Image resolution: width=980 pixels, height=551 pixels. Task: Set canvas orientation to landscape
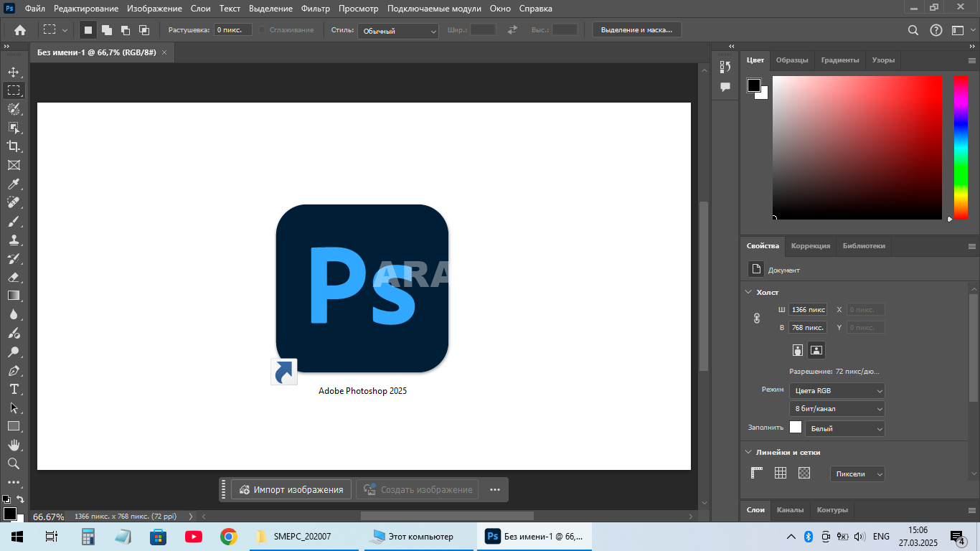pos(816,350)
